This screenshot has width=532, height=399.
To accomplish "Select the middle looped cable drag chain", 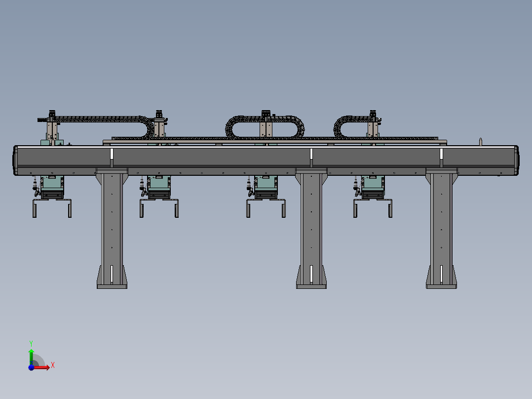I will 265,127.
